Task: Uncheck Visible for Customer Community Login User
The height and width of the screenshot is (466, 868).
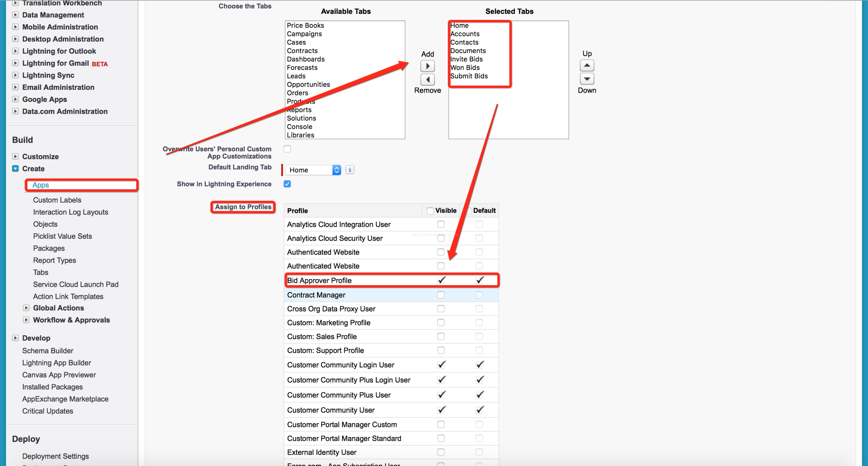Action: tap(441, 365)
